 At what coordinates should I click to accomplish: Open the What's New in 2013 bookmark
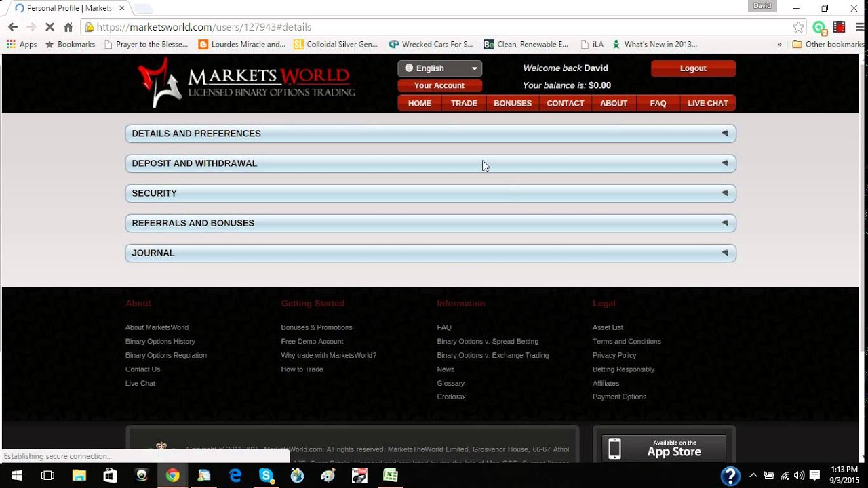click(x=654, y=45)
